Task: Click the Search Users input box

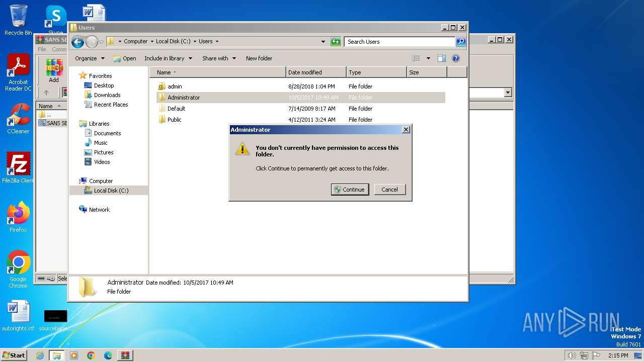Action: point(400,42)
